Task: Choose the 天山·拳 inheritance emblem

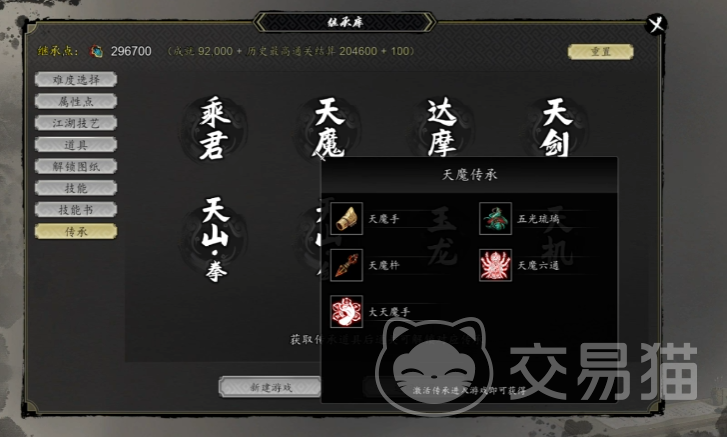Action: tap(215, 239)
